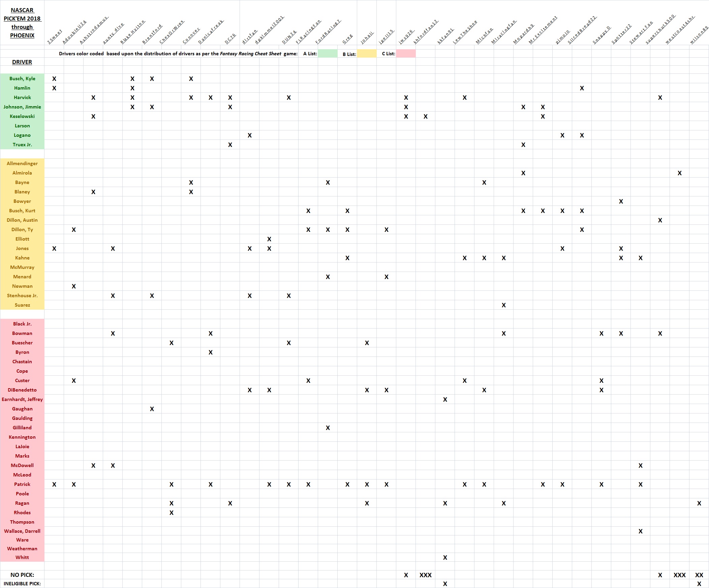709x588 pixels.
Task: Expand the INELIGIBLE PICK row
Action: 22,583
